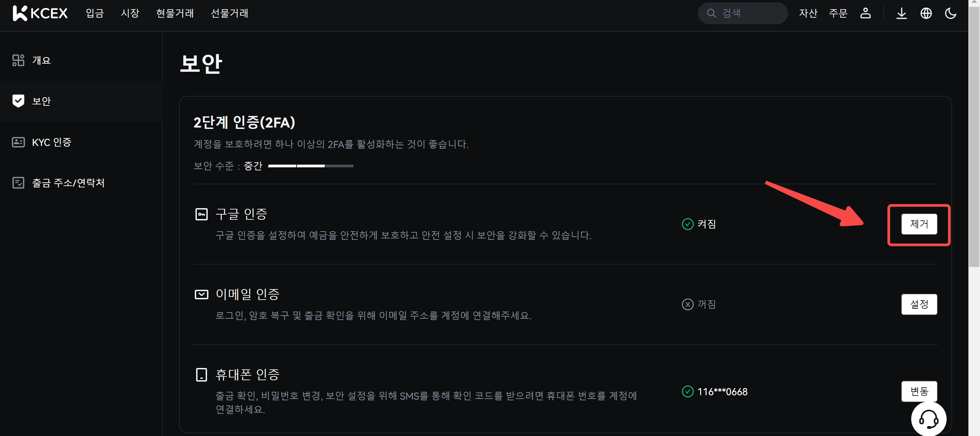Open the language globe icon
Viewport: 980px width, 436px height.
tap(926, 13)
